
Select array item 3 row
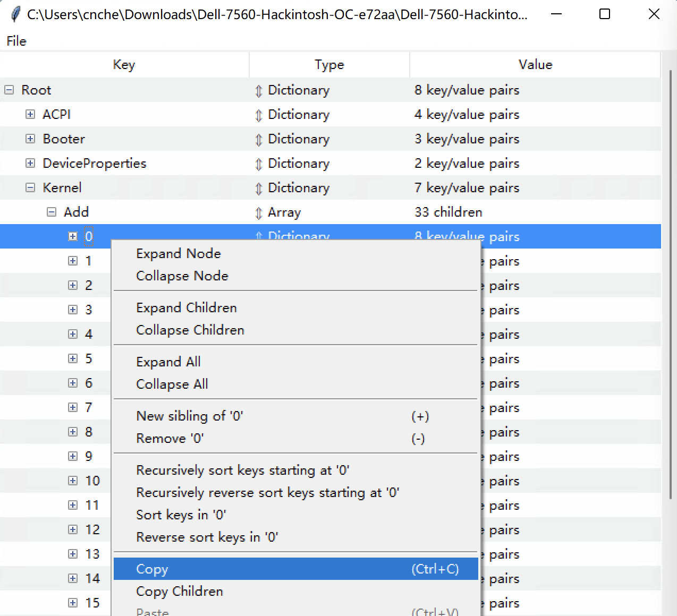pos(89,310)
